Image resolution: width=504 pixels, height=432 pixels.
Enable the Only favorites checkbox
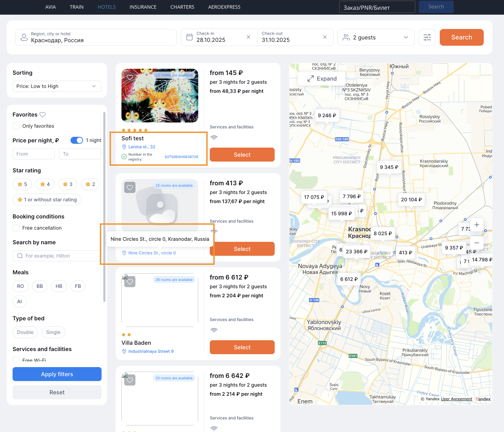[16, 126]
